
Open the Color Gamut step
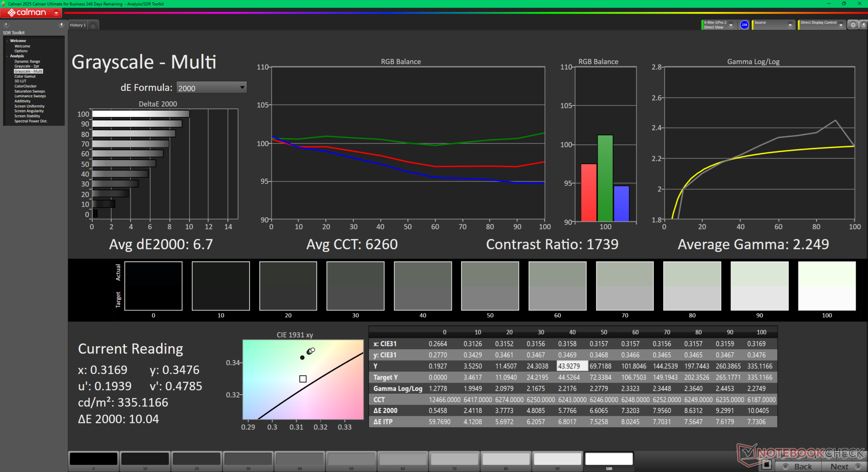pos(25,76)
